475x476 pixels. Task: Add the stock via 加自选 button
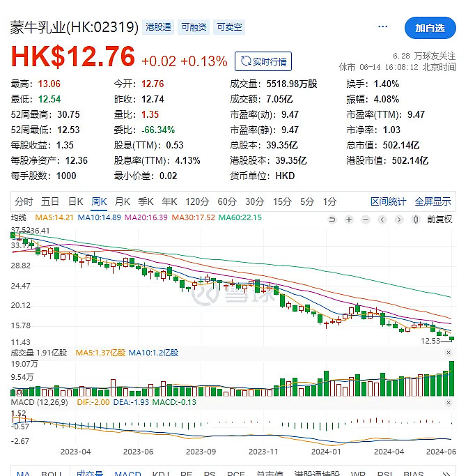(430, 28)
